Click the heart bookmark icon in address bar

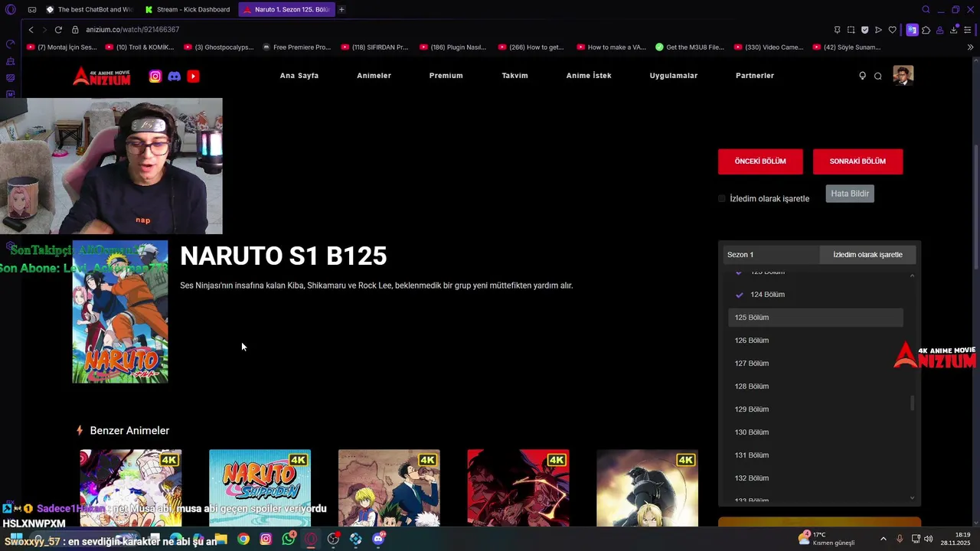(x=892, y=30)
